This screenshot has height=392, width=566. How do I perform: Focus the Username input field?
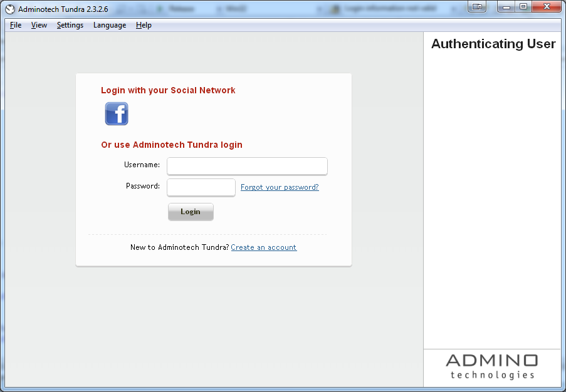247,166
